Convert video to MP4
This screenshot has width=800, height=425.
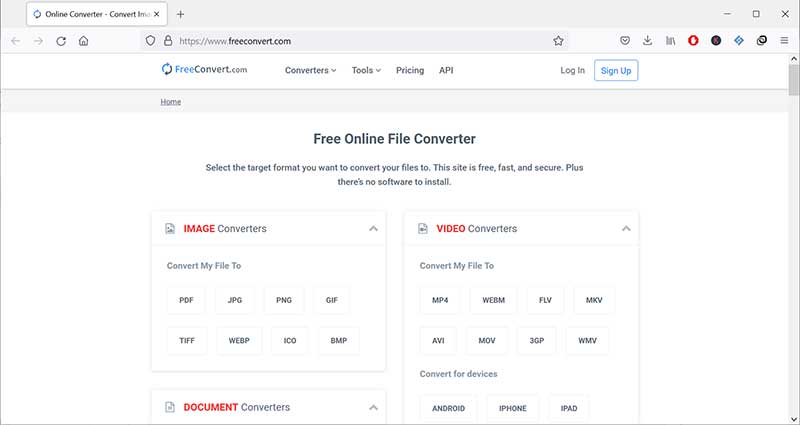[x=440, y=300]
